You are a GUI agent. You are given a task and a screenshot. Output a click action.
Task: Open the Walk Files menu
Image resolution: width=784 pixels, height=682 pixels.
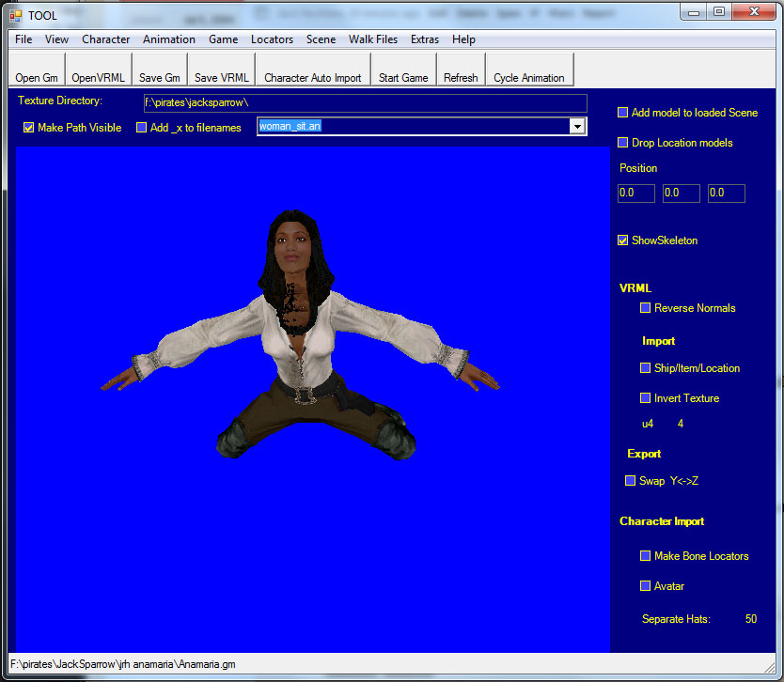point(373,39)
